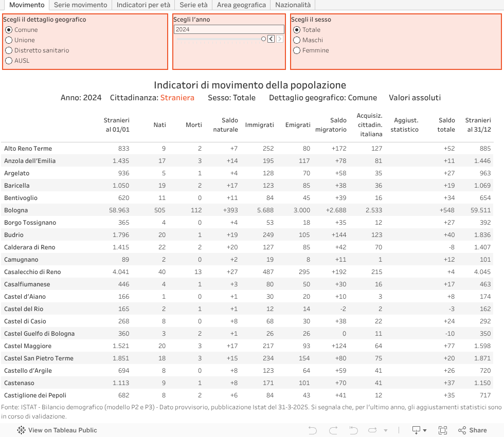Select the AUSL radio option
The height and width of the screenshot is (437, 504).
(x=9, y=61)
